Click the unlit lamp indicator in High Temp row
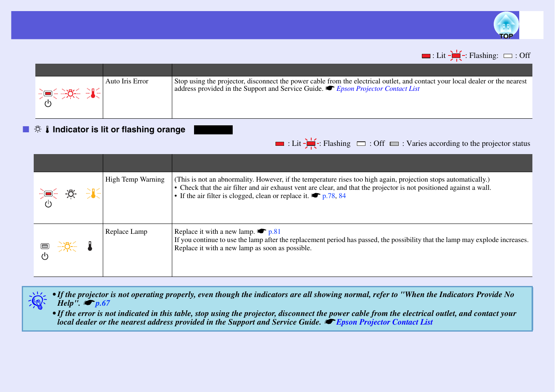This screenshot has height=392, width=555. tap(71, 194)
